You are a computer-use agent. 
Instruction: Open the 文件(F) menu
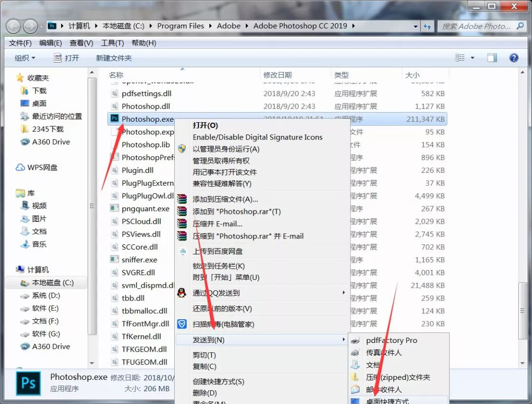click(x=20, y=43)
